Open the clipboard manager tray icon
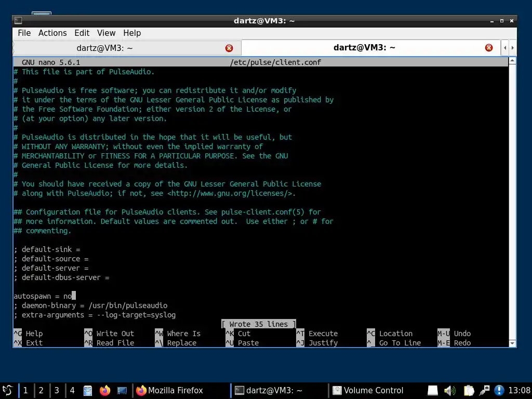This screenshot has height=399, width=532. point(469,391)
